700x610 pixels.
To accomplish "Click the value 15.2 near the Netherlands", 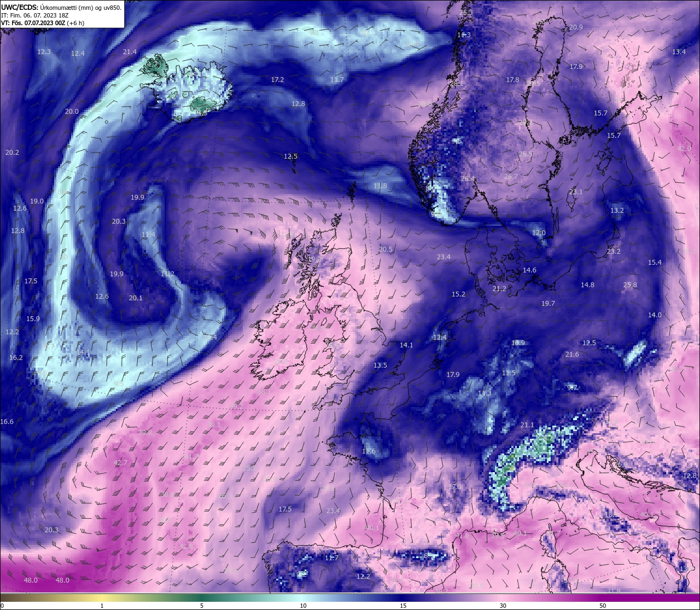I will [x=458, y=294].
